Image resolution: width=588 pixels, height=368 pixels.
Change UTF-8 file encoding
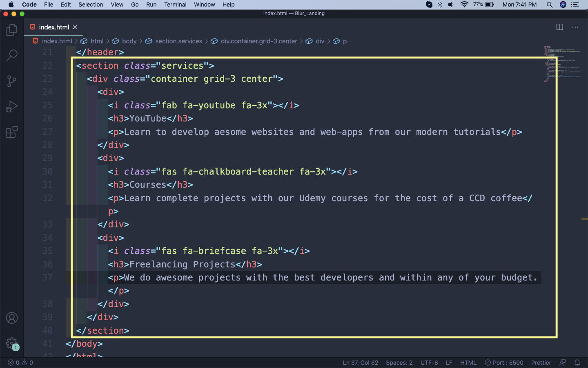pos(429,363)
